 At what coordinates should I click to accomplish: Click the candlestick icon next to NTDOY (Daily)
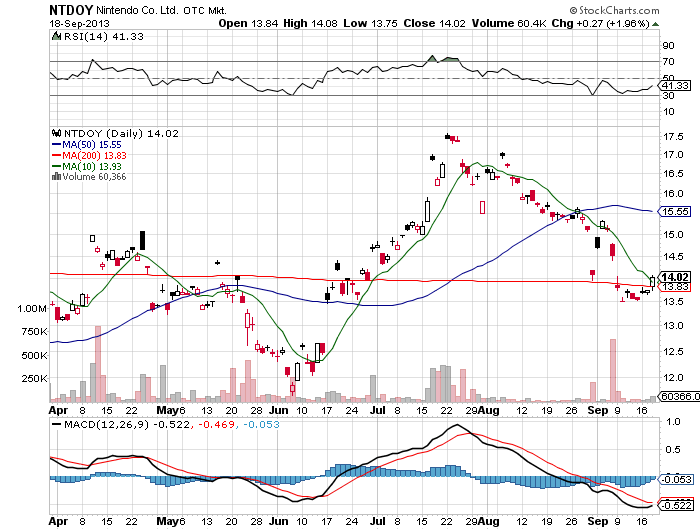pos(56,133)
